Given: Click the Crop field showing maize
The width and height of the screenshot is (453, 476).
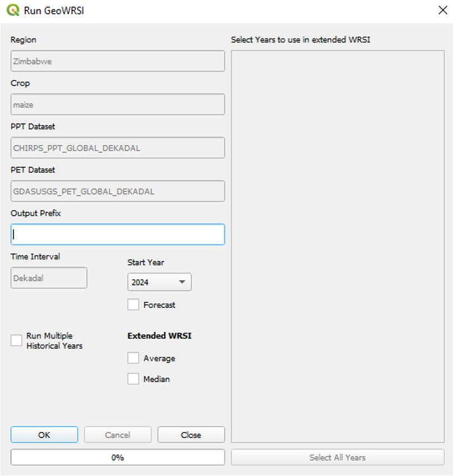Looking at the screenshot, I should click(x=117, y=104).
